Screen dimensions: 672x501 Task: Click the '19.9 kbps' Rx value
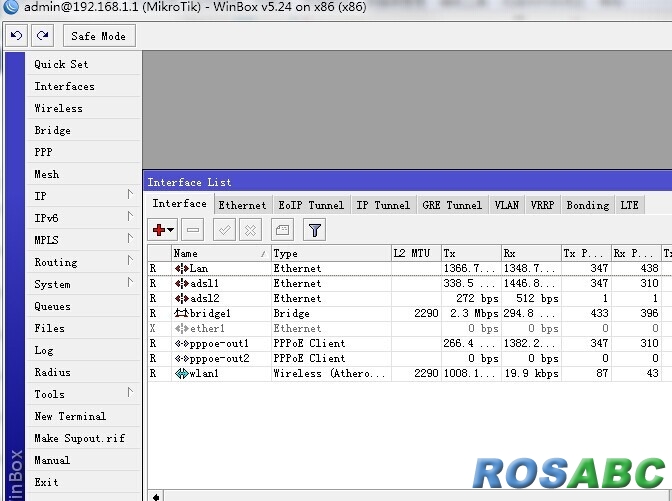(x=531, y=374)
